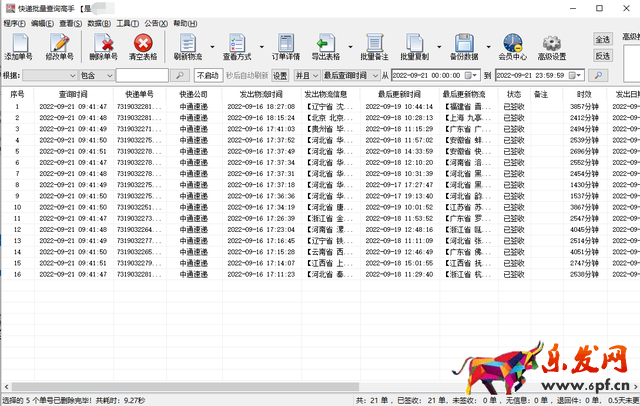Screen dimensions: 640x406
Task: Click the 刷新物流 refresh logistics icon
Action: click(187, 43)
